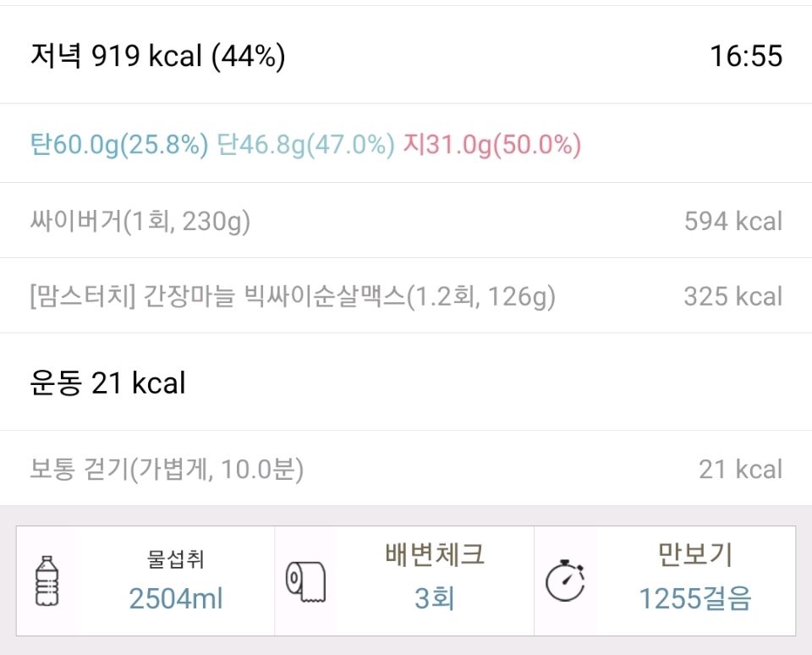Tap the water bottle icon
The width and height of the screenshot is (812, 655).
tap(47, 581)
